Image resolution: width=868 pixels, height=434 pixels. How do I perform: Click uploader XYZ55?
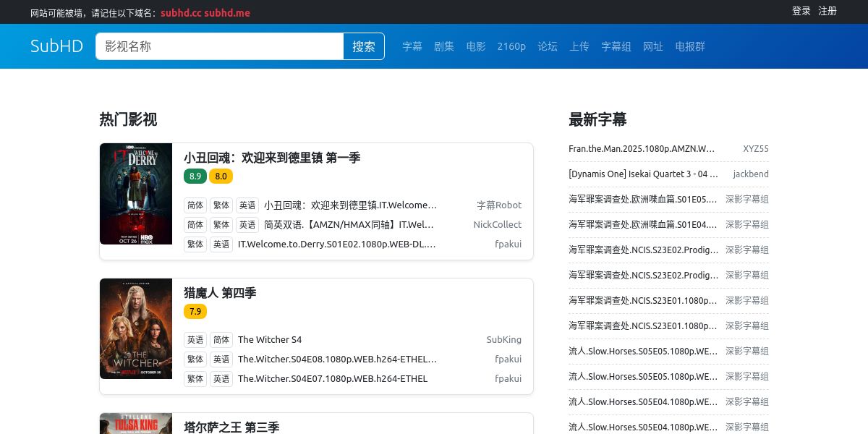756,149
